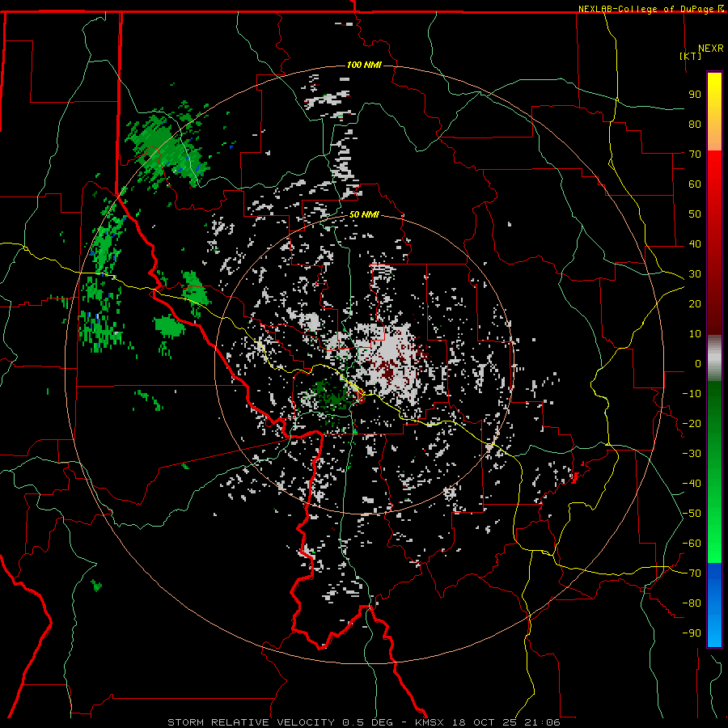Viewport: 728px width, 728px height.
Task: Click the [KT] units label
Action: point(691,56)
